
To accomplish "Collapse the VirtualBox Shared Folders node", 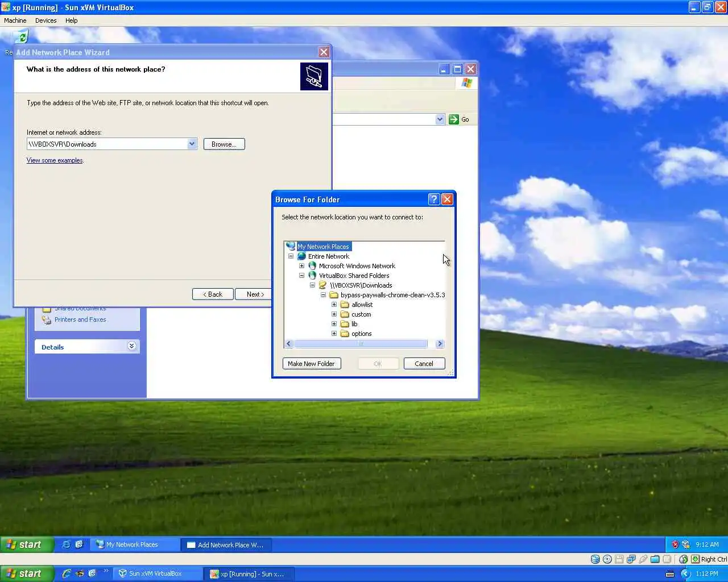I will click(301, 276).
